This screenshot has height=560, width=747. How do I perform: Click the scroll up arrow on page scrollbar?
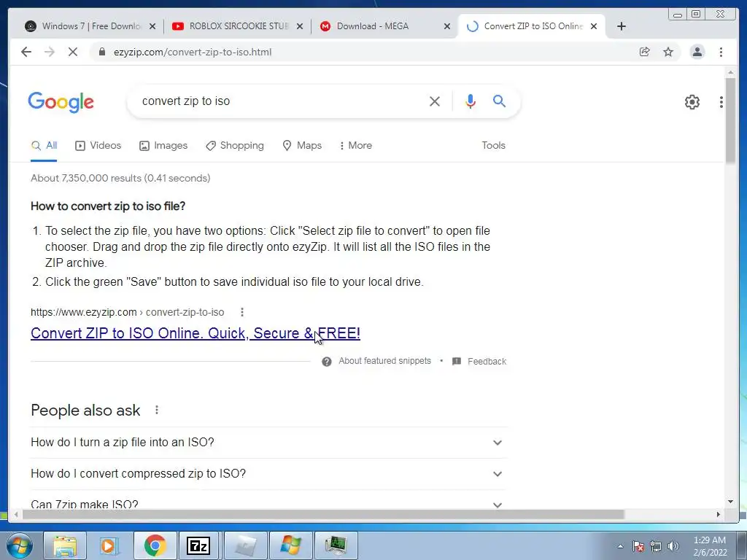[x=730, y=72]
